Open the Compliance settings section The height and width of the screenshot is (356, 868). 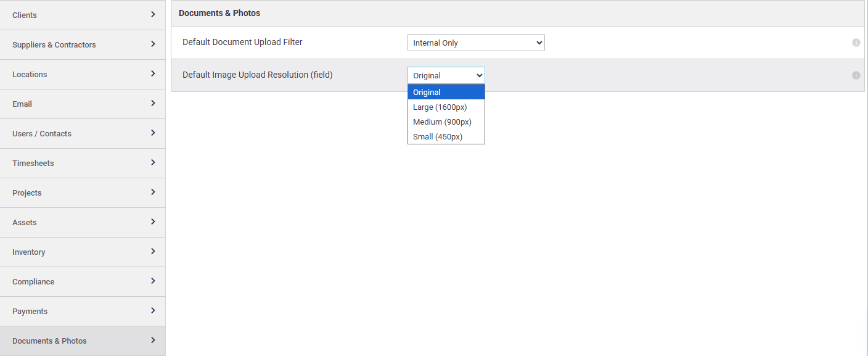point(83,281)
